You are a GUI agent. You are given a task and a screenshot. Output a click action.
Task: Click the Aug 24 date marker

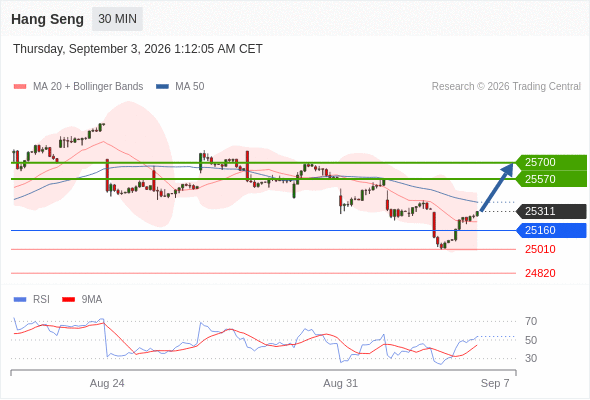(x=107, y=383)
